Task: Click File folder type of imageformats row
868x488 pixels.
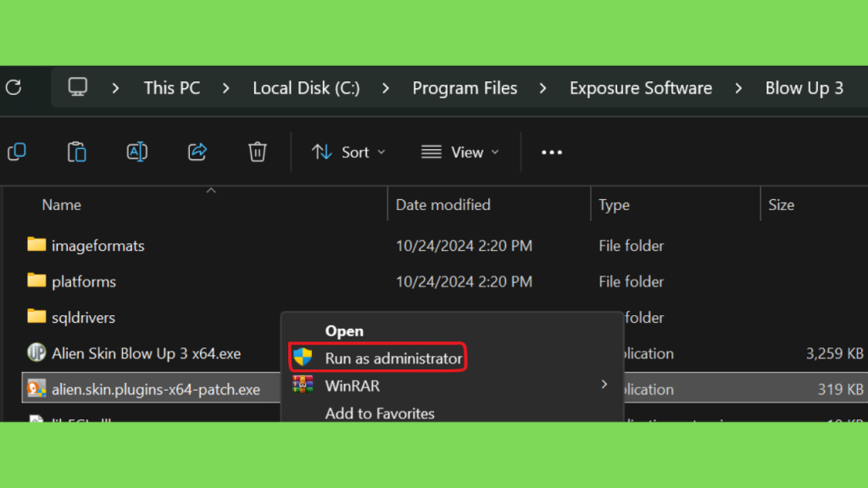Action: click(631, 246)
